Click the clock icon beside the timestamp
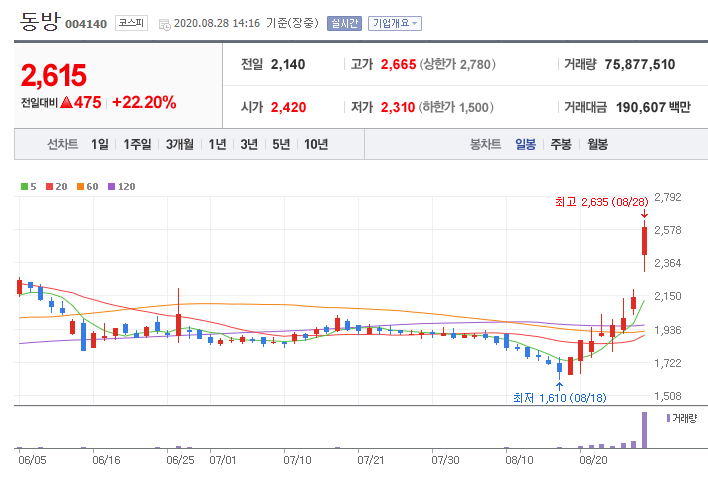The height and width of the screenshot is (481, 708). (163, 22)
